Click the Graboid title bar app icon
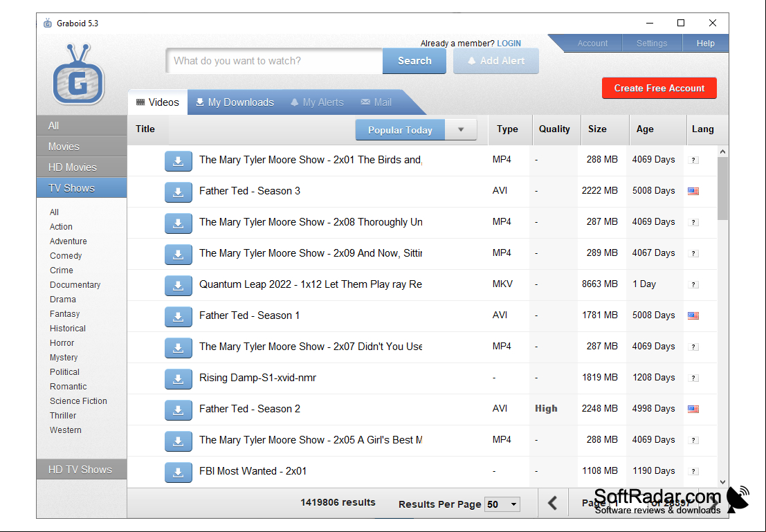 point(47,23)
